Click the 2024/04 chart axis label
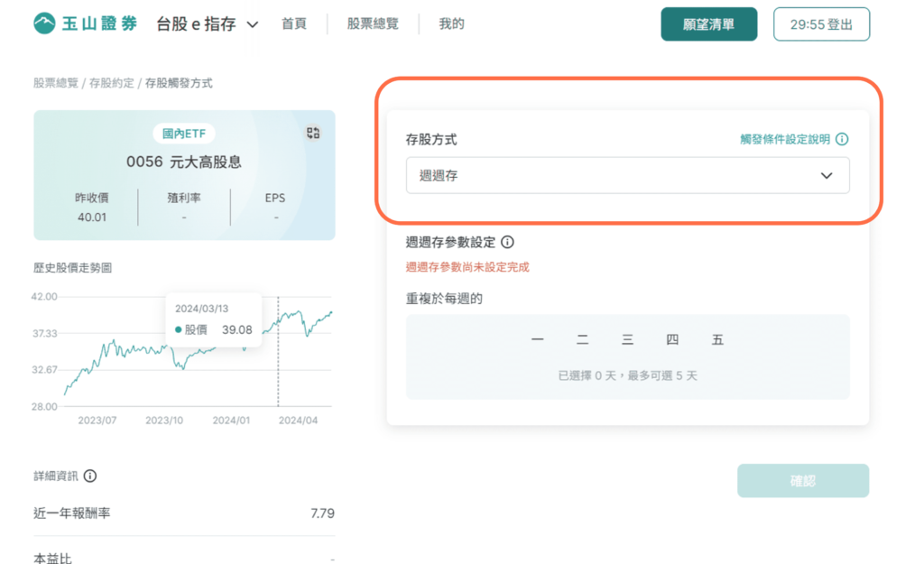The image size is (924, 564). tap(298, 421)
